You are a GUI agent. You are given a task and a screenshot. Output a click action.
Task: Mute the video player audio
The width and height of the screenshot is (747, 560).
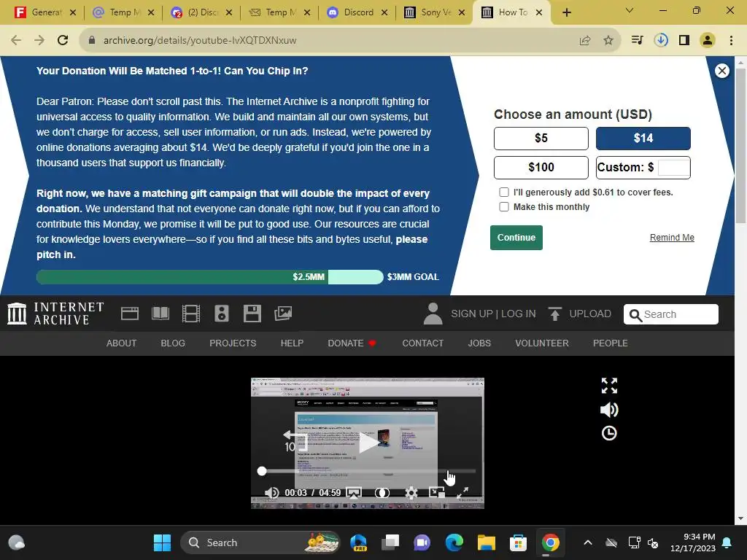tap(271, 492)
